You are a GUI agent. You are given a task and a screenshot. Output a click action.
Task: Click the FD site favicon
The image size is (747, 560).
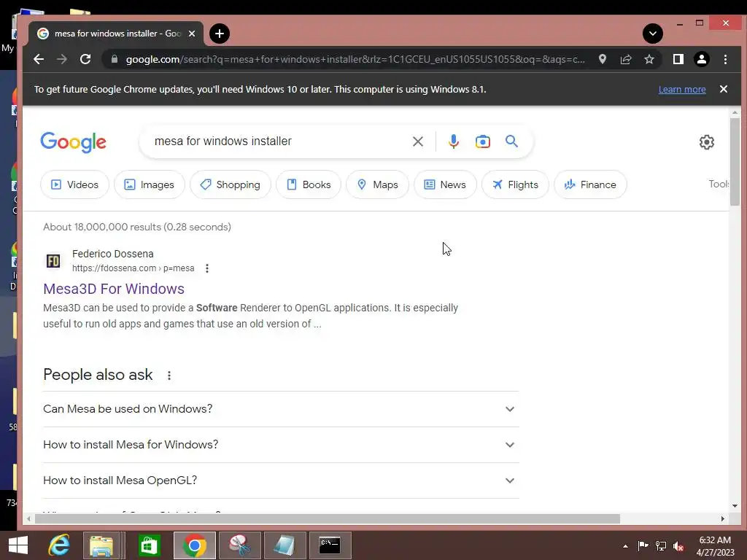pos(53,261)
